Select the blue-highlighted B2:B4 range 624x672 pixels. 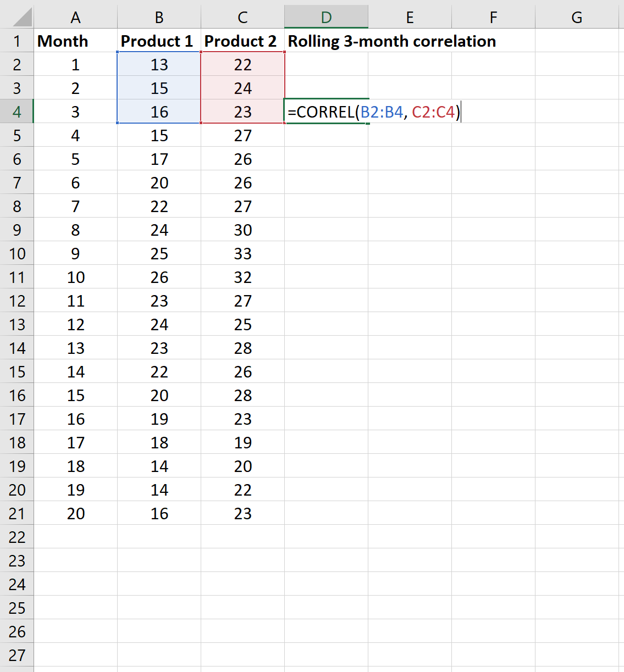point(158,88)
